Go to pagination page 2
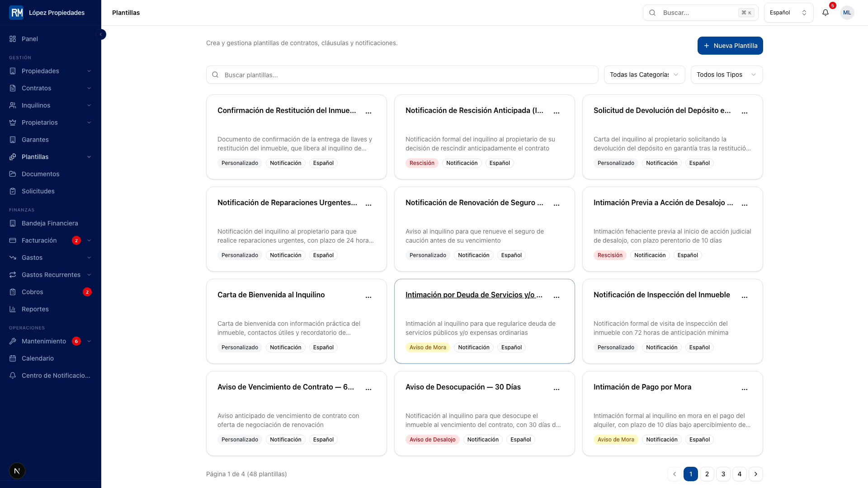 point(707,474)
